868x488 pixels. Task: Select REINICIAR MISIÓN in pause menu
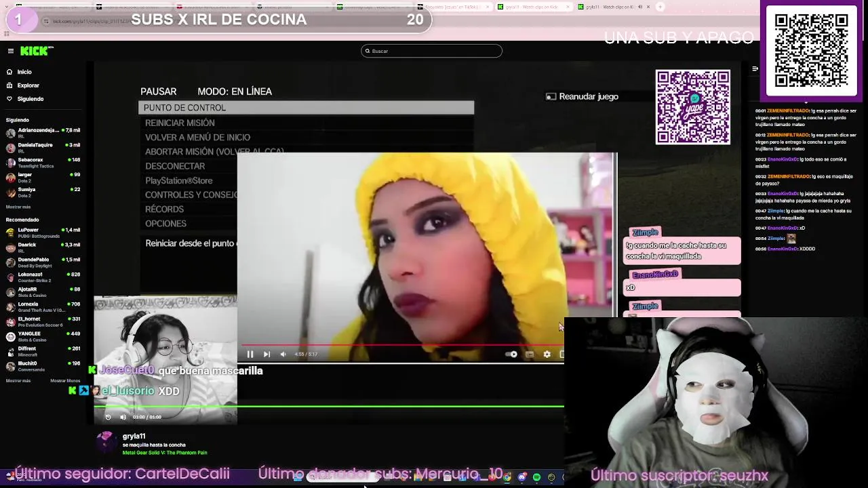pos(180,123)
